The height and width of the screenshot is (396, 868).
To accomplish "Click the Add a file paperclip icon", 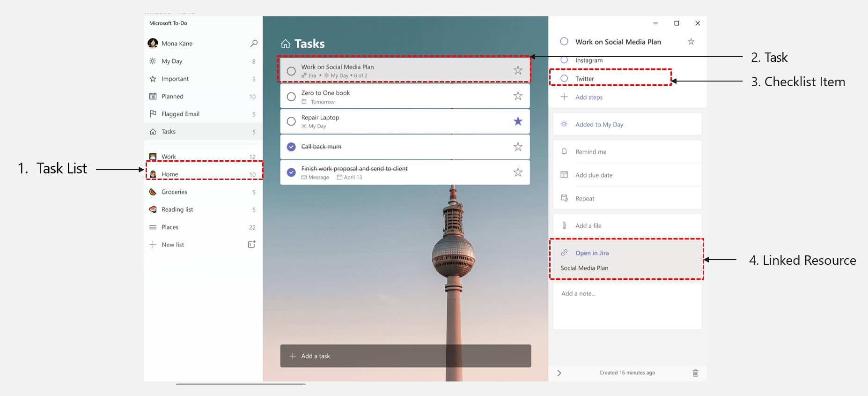I will pyautogui.click(x=564, y=225).
